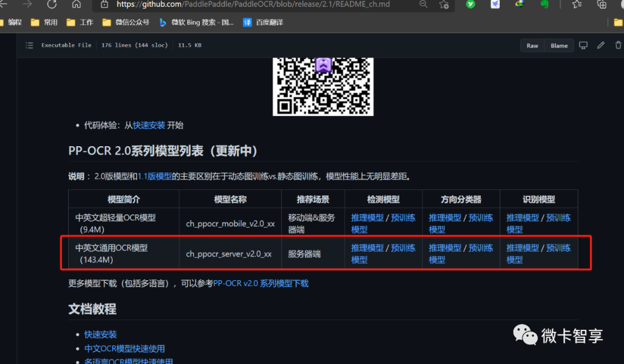Open the 工作 bookmark folder
This screenshot has height=364, width=624.
pos(80,23)
